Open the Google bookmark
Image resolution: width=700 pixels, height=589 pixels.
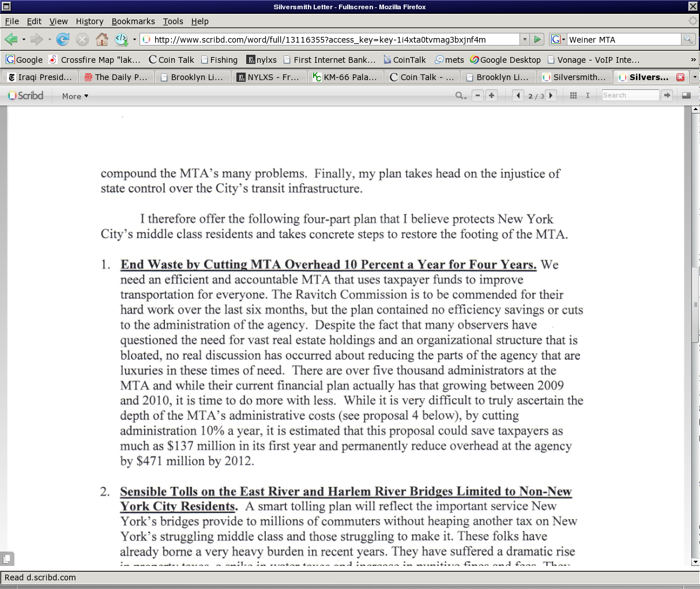tap(24, 60)
